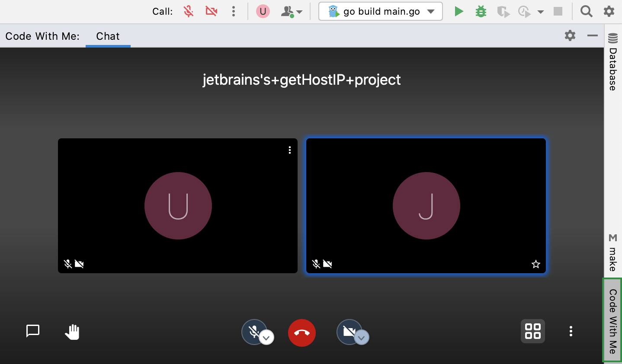Switch to the Chat tab

107,36
